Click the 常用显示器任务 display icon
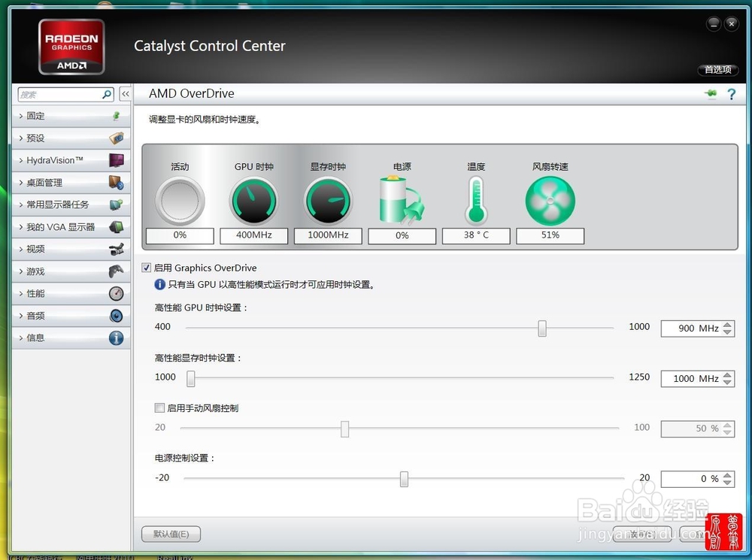 [x=117, y=204]
